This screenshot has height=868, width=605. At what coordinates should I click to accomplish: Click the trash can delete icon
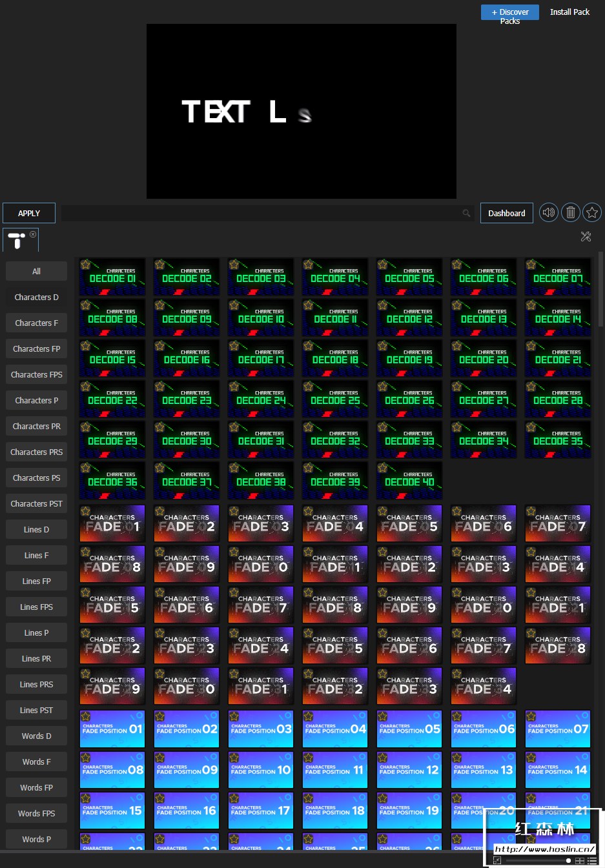(x=571, y=212)
